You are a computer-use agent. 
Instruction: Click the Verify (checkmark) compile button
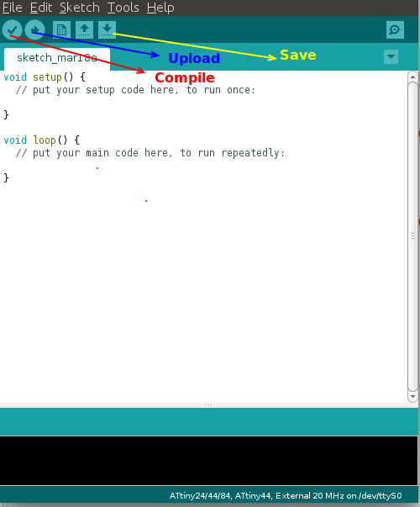click(12, 29)
